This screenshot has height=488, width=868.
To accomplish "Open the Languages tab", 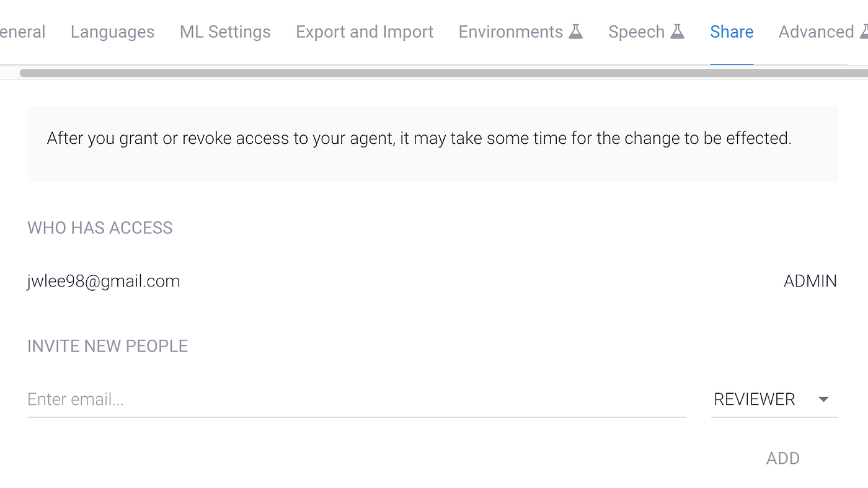I will [x=112, y=32].
